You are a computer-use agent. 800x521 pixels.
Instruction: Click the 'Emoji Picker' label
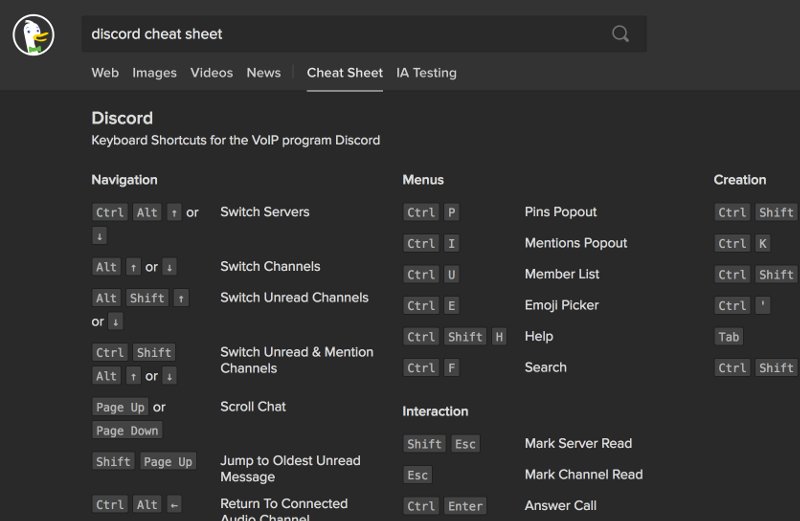(x=562, y=305)
